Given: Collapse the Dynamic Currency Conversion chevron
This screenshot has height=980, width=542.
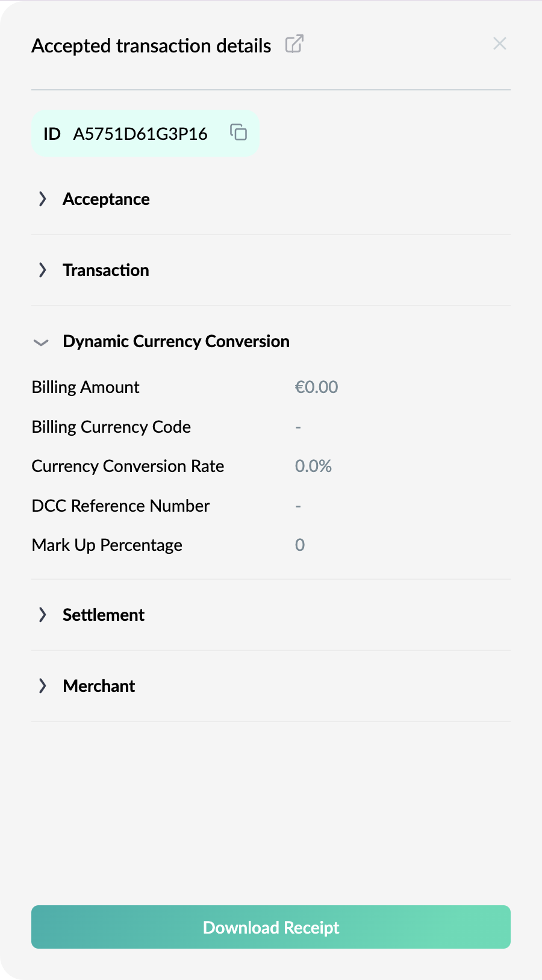Looking at the screenshot, I should (x=41, y=342).
